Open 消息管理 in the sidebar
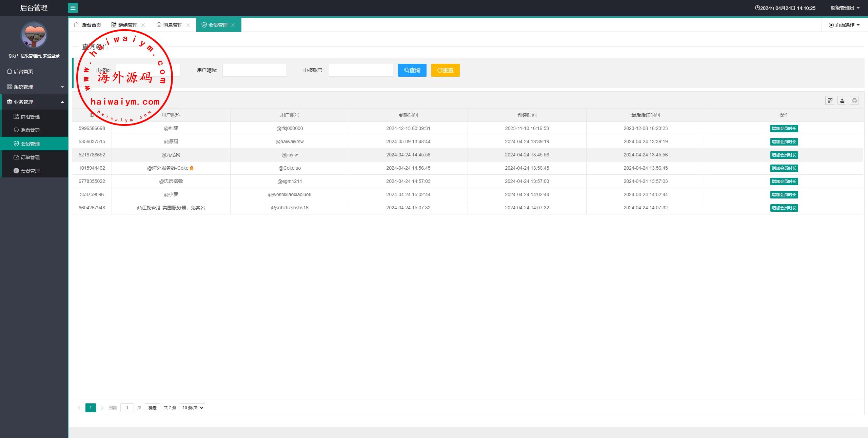This screenshot has width=868, height=438. pos(30,130)
